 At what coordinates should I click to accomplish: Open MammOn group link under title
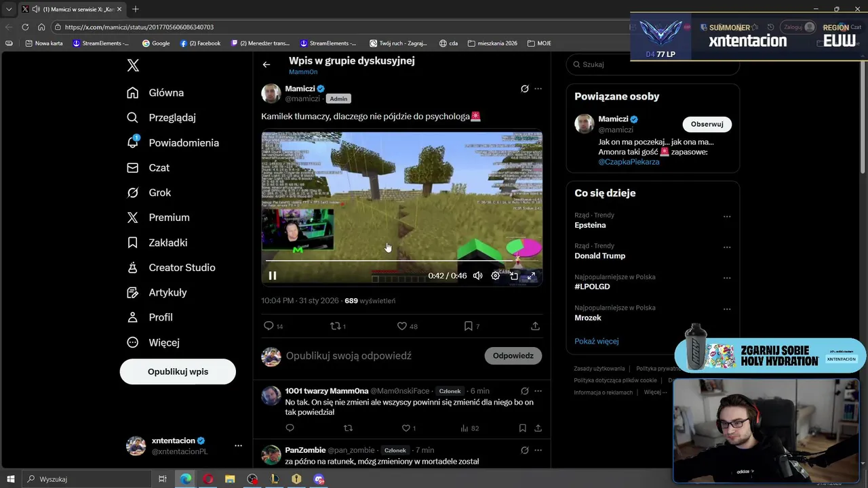(x=303, y=72)
